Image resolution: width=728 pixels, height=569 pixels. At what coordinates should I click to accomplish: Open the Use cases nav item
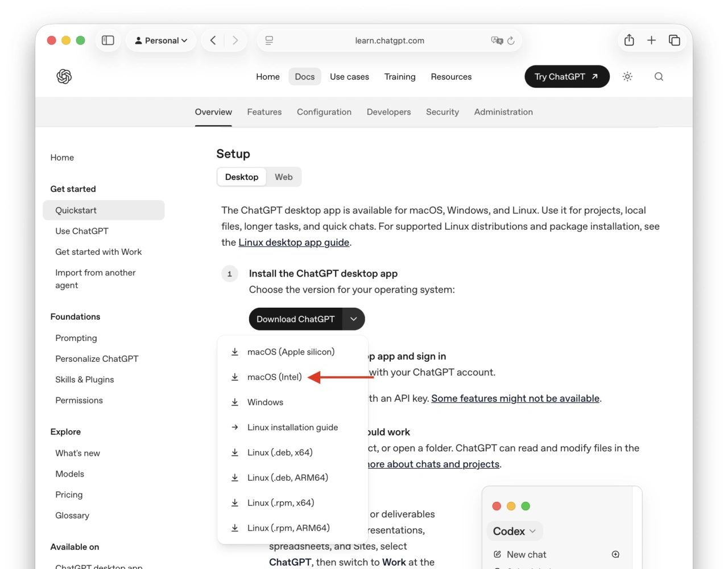click(x=349, y=77)
